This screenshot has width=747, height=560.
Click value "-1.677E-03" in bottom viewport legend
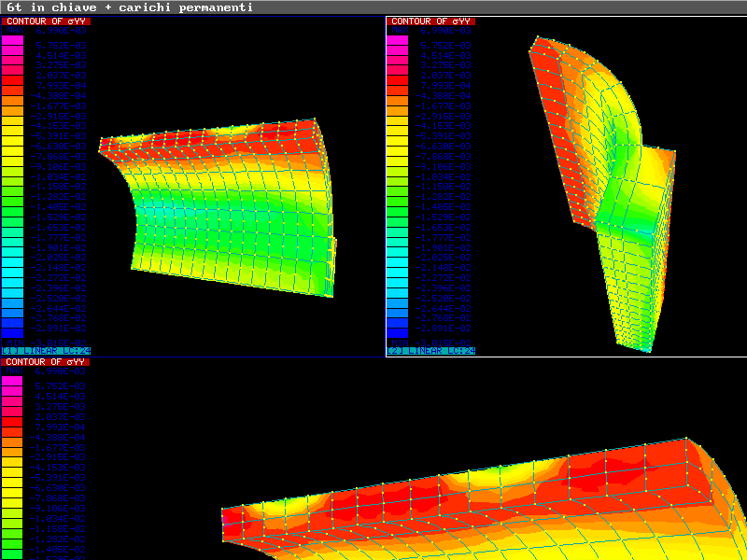(58, 447)
